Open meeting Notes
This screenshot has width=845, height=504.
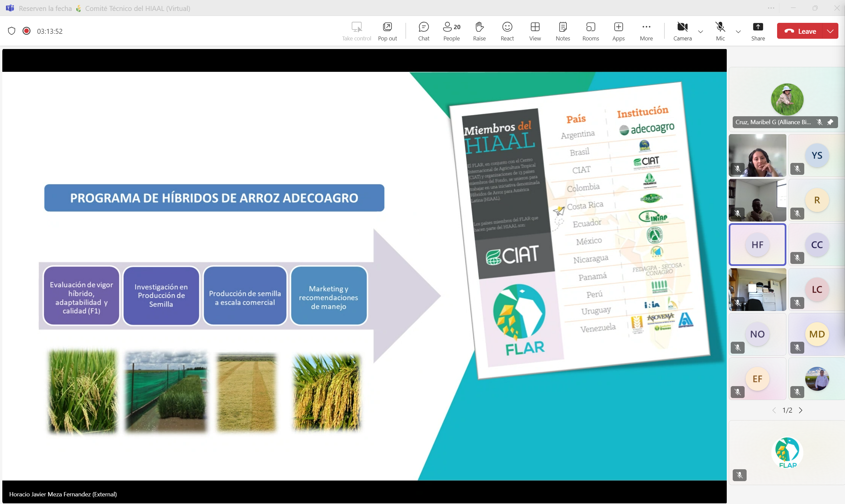coord(563,31)
